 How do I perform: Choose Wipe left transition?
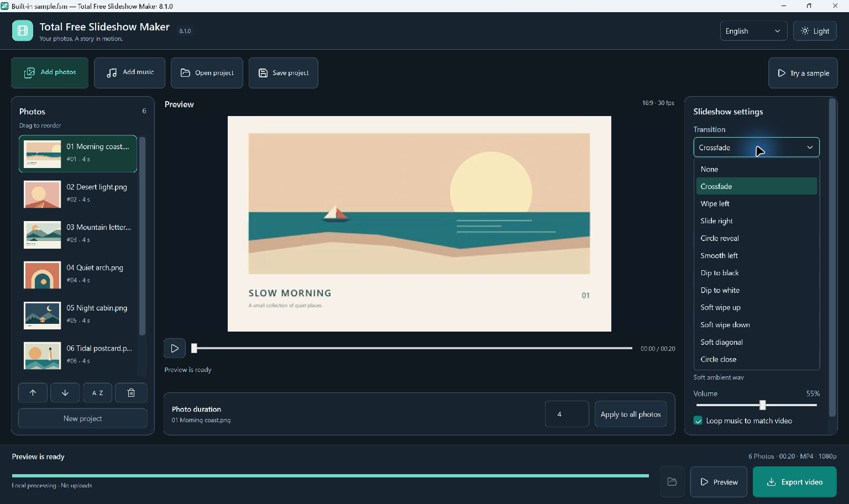[757, 203]
